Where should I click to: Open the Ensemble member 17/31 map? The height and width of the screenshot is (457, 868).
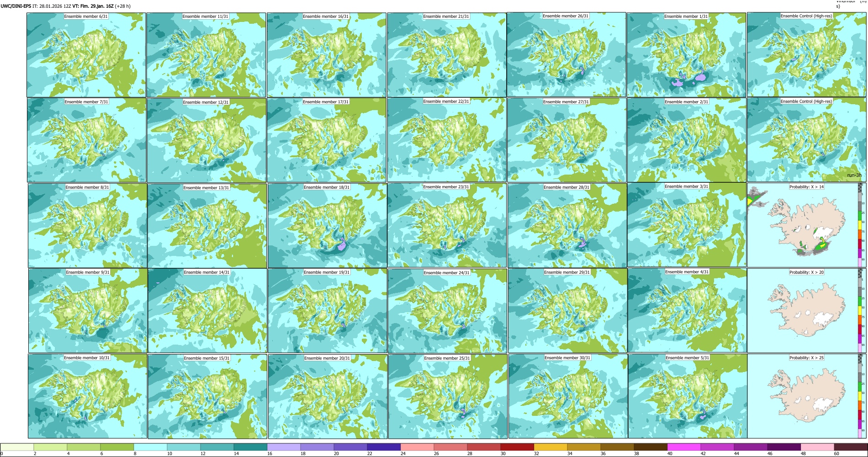(327, 140)
